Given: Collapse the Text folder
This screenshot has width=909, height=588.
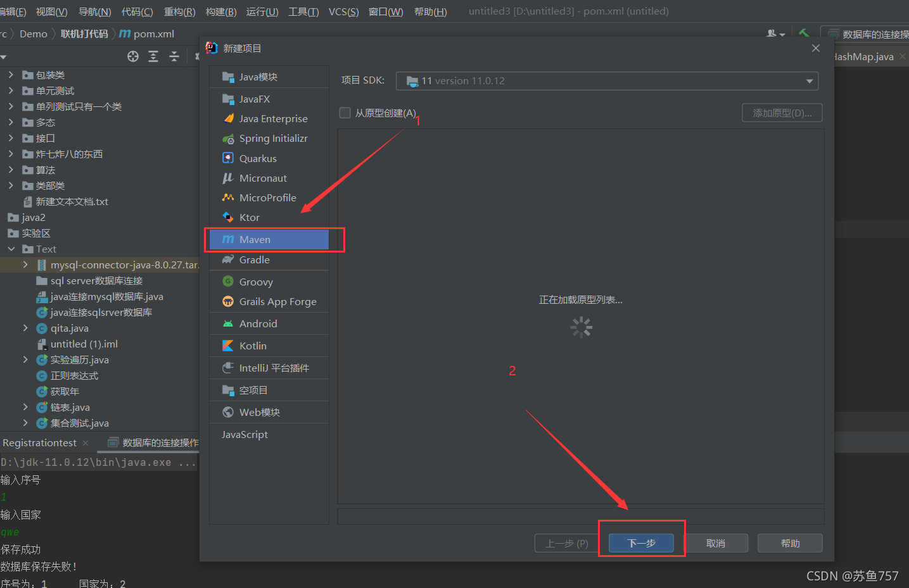Looking at the screenshot, I should point(11,249).
